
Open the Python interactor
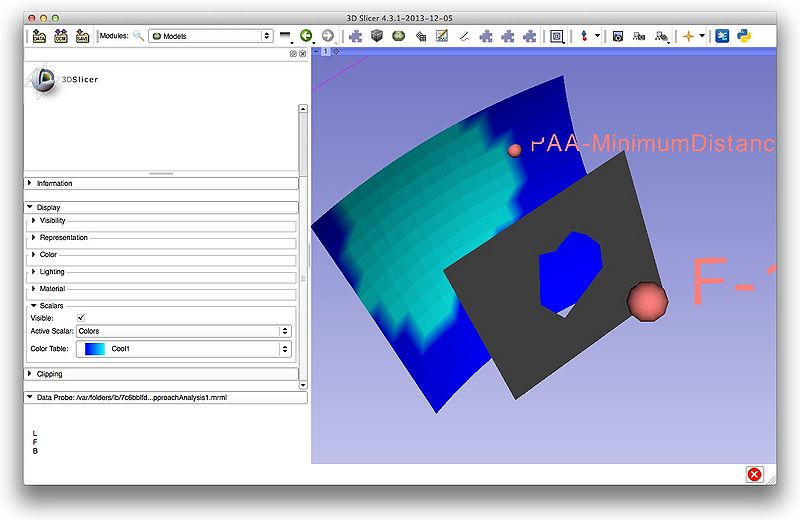pos(744,36)
